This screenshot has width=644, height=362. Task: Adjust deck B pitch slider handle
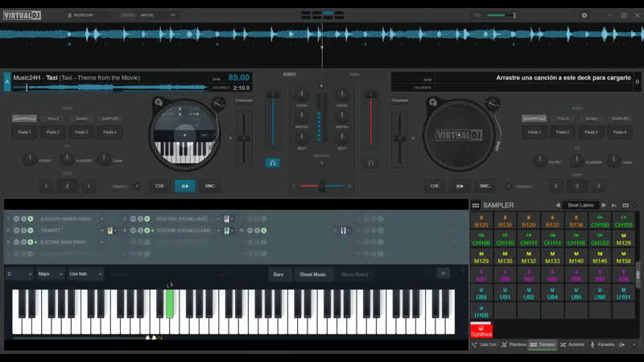[x=399, y=138]
